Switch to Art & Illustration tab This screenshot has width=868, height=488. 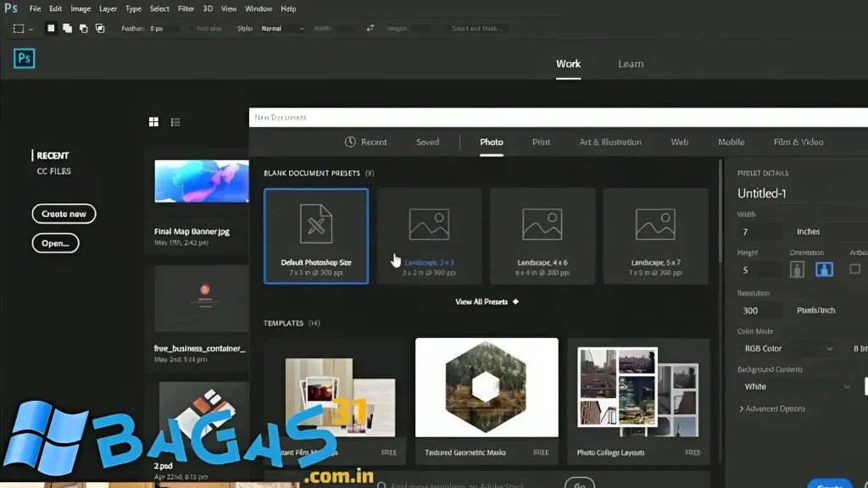click(x=610, y=141)
